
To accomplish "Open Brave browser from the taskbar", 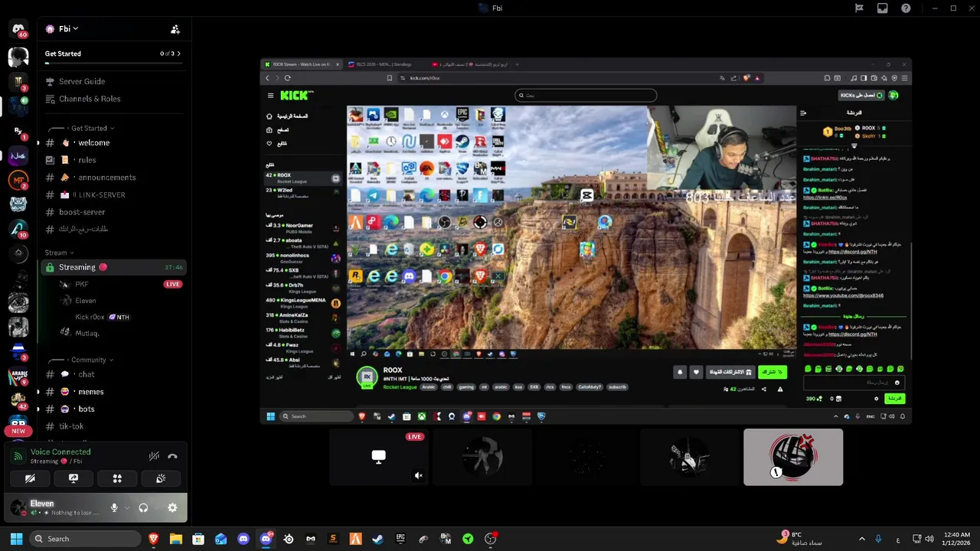I will (153, 539).
